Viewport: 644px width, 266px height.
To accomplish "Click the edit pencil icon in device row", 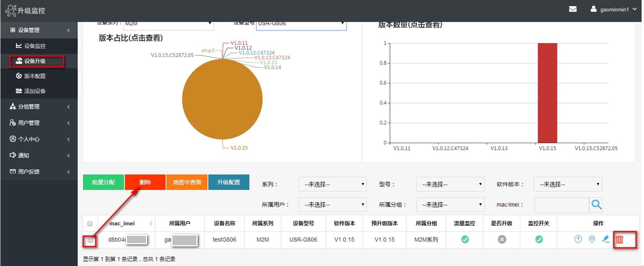I will [606, 239].
